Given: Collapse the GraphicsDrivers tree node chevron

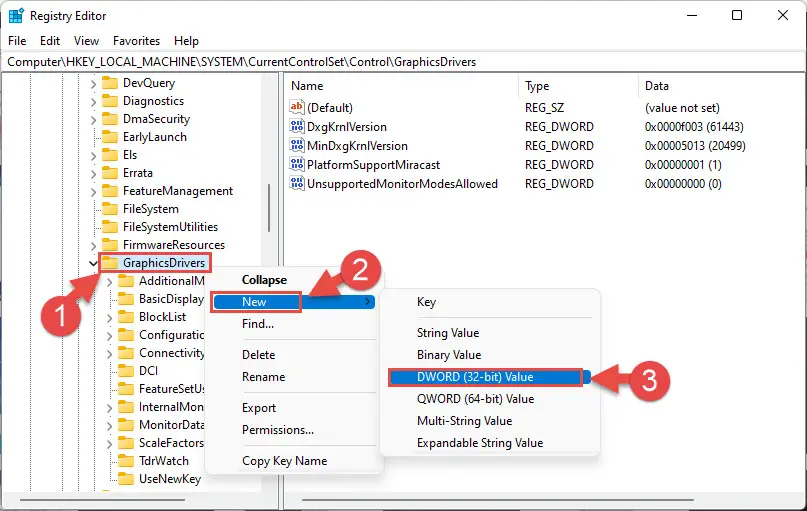Looking at the screenshot, I should pos(93,263).
